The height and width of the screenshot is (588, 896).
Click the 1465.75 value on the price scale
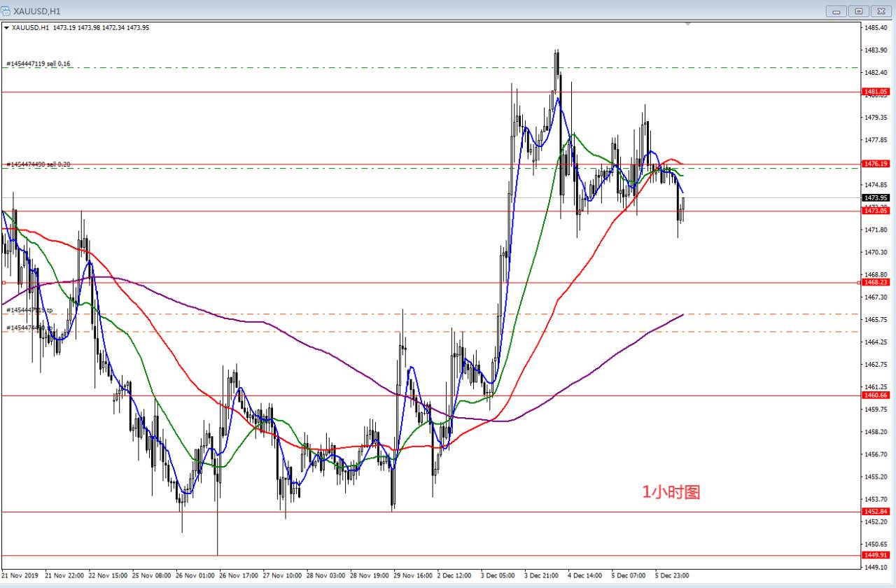click(876, 319)
